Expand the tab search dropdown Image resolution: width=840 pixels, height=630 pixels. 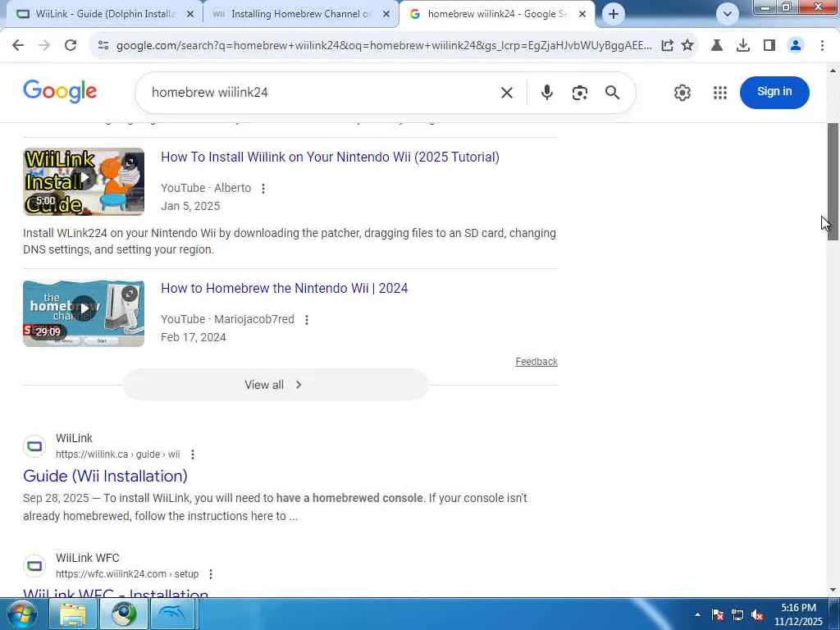click(x=727, y=14)
